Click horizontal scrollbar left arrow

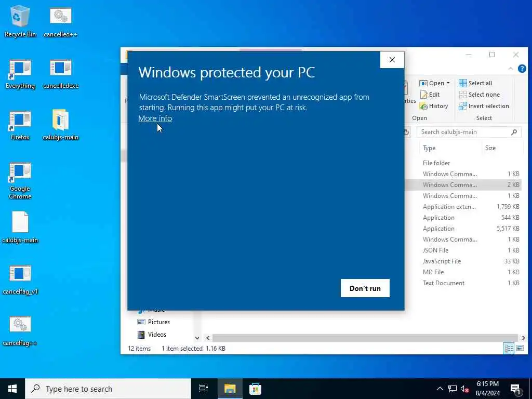click(208, 338)
